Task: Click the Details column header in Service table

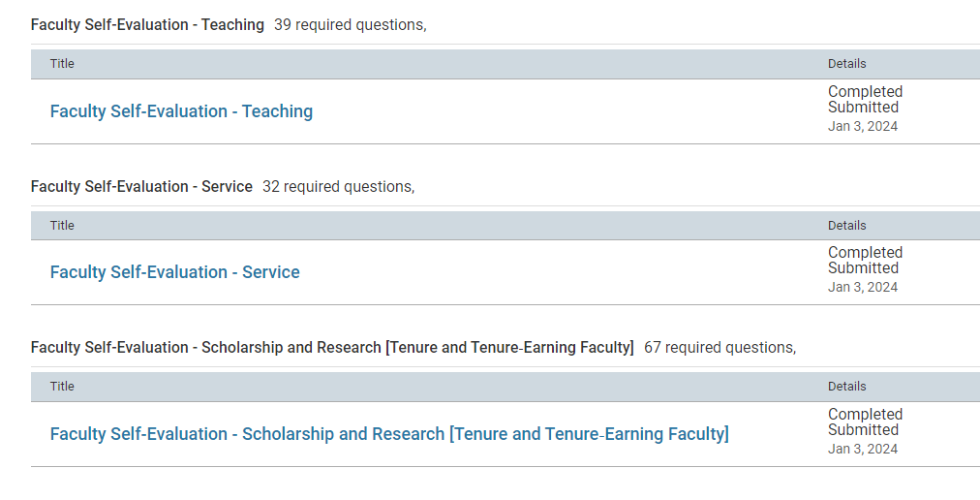Action: (x=846, y=225)
